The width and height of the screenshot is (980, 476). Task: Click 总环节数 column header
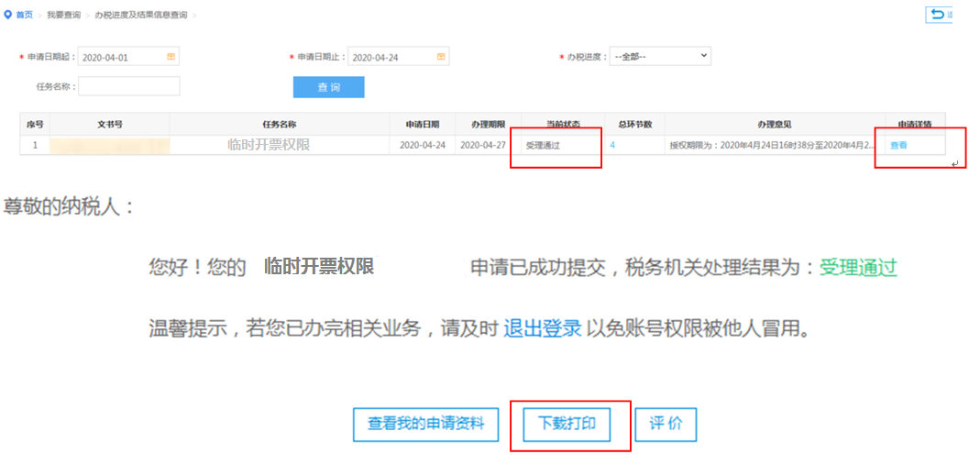coord(635,125)
